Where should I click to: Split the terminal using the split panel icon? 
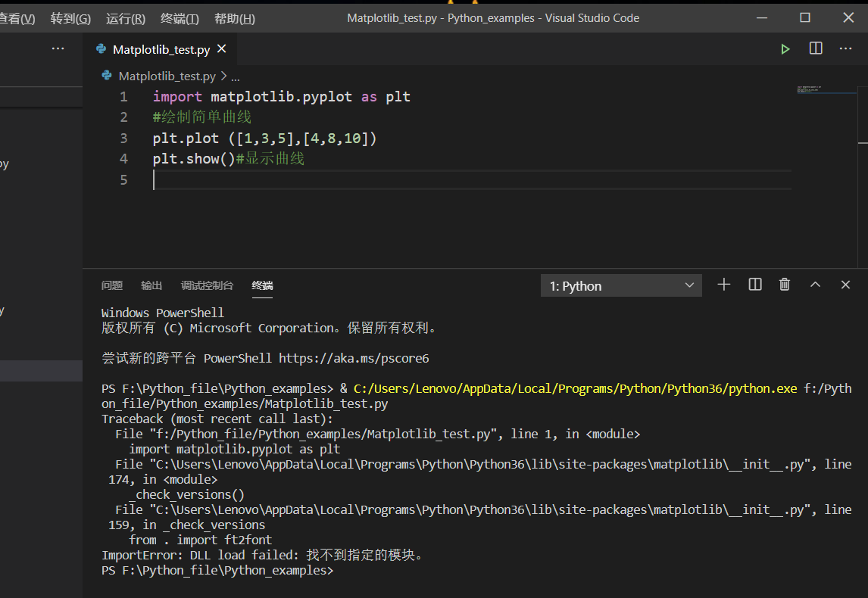click(754, 285)
